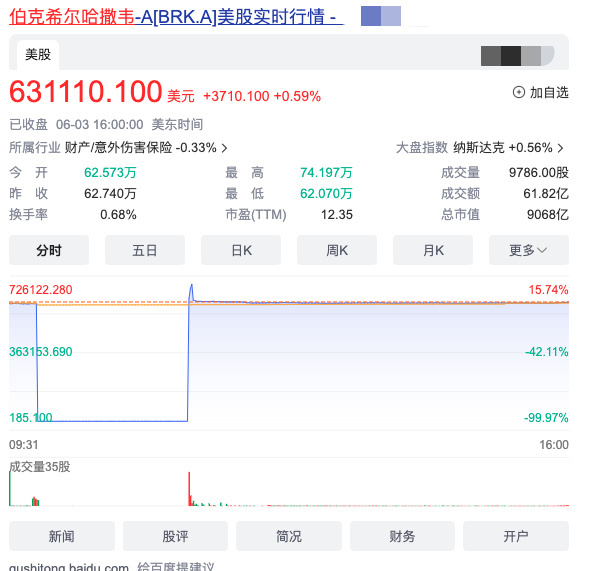
Task: Click the 换手率 value 0.68%
Action: [118, 215]
